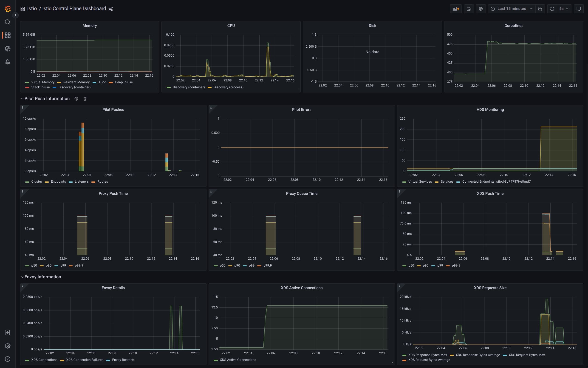
Task: Open the ADS Monitoring panel title menu
Action: point(490,109)
